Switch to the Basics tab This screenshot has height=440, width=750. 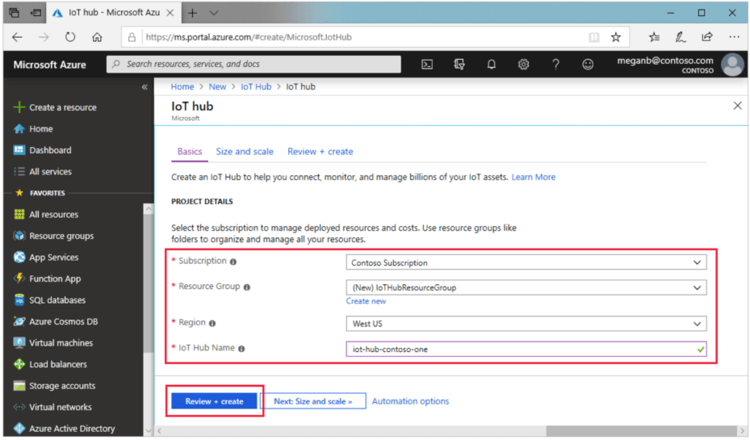[189, 152]
